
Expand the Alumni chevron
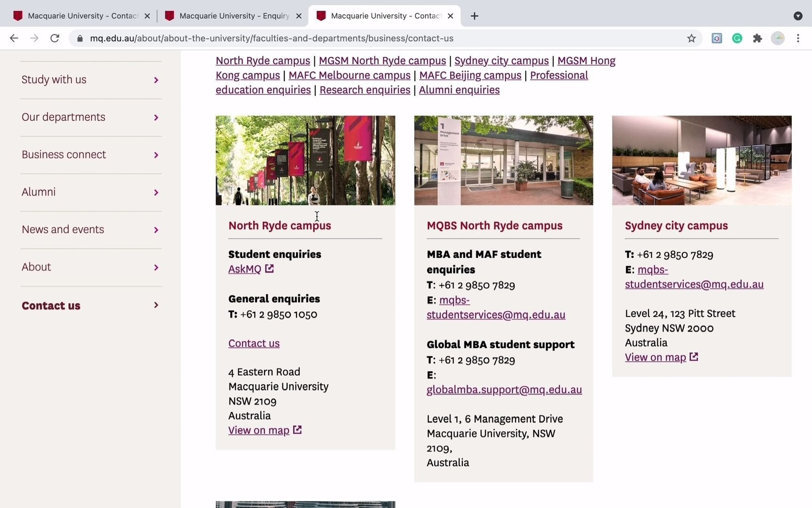coord(156,192)
